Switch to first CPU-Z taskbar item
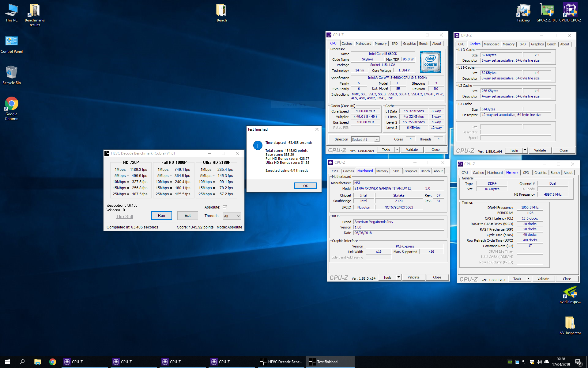Image resolution: width=588 pixels, height=368 pixels. pos(85,362)
